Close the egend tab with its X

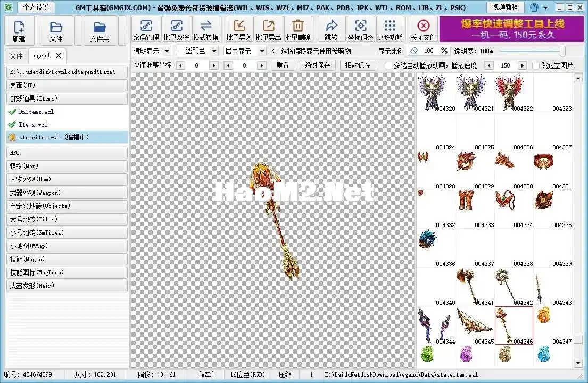pos(59,56)
